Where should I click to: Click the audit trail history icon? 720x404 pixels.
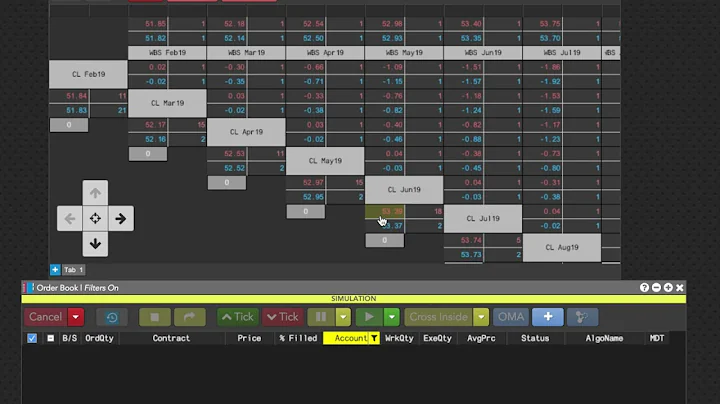click(x=112, y=317)
